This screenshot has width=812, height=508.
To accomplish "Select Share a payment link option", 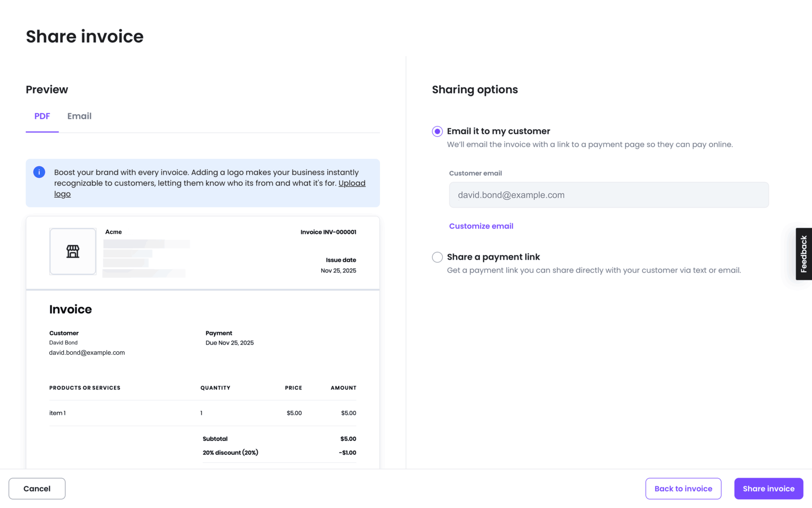I will [x=437, y=257].
